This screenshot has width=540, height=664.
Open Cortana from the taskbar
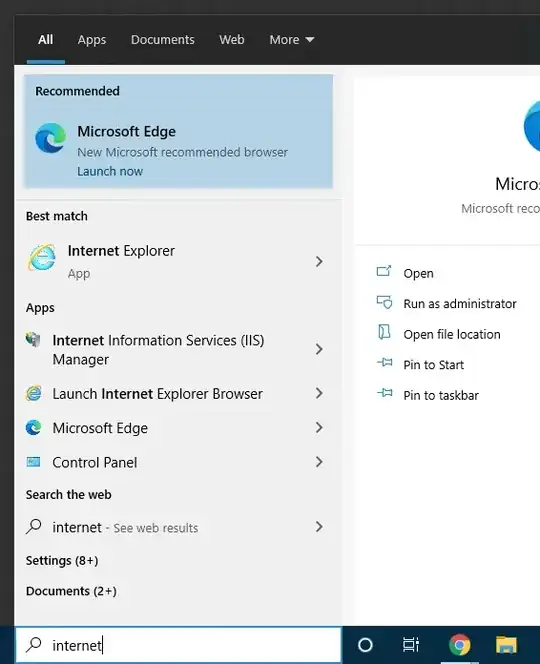365,645
